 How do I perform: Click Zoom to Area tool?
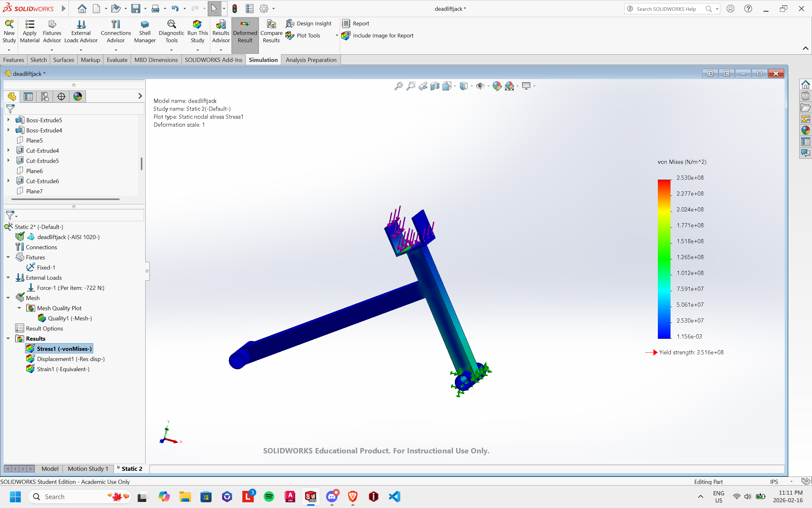coord(411,86)
